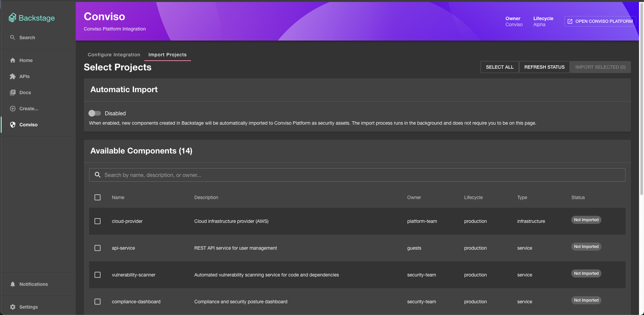
Task: Click 'Compliance and security posture dashboard' description
Action: coord(241,302)
